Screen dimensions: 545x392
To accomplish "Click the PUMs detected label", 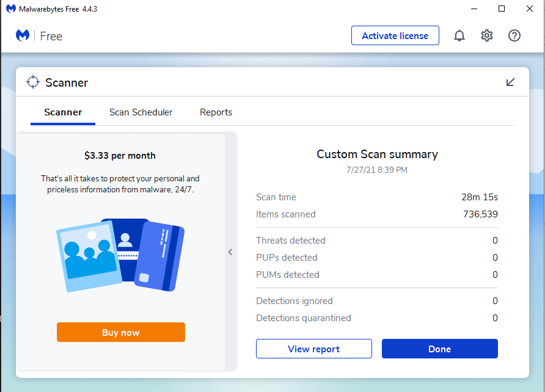I will (x=287, y=275).
